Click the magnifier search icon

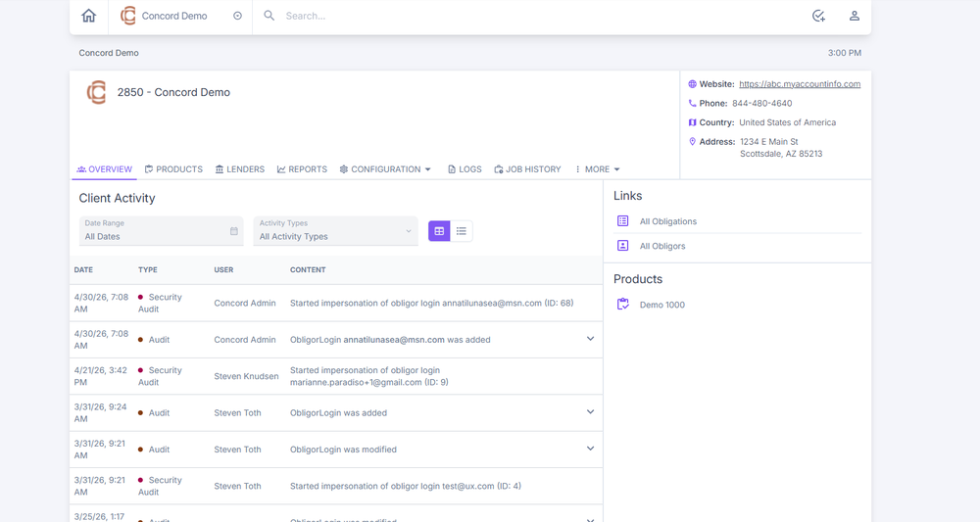click(269, 16)
